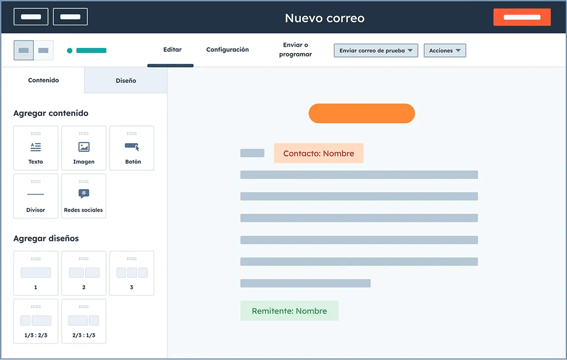Click the Agregar diseños heading

click(46, 239)
